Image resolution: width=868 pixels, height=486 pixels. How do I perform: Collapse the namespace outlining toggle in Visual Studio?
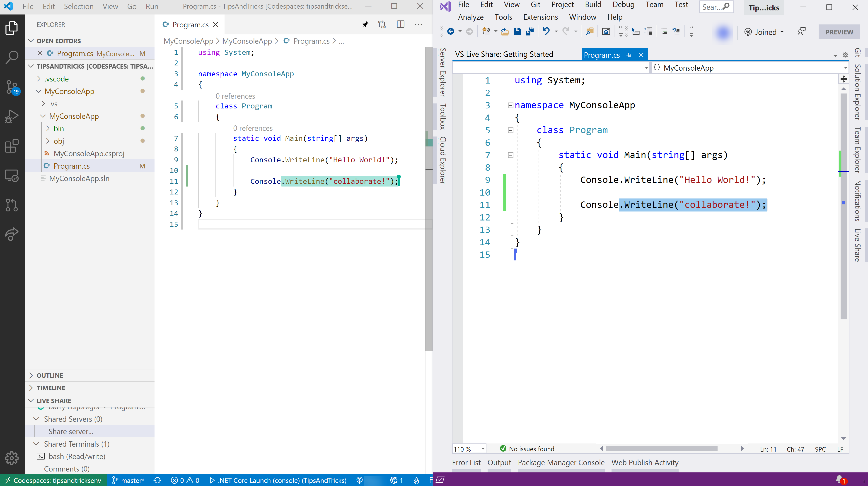510,105
